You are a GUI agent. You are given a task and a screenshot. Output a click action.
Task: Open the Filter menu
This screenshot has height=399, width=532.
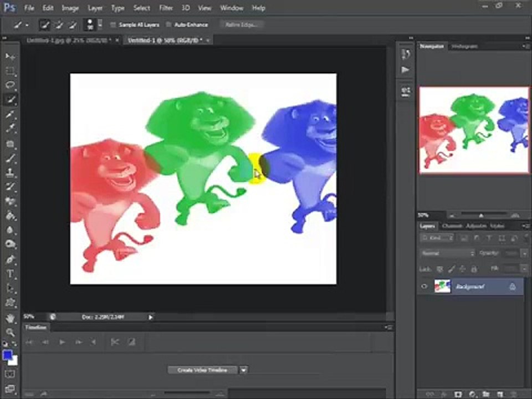[166, 8]
